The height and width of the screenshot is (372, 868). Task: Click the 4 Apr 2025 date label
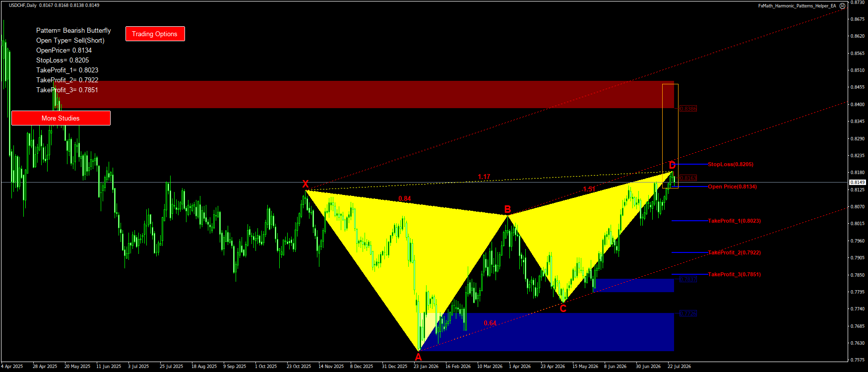12,367
